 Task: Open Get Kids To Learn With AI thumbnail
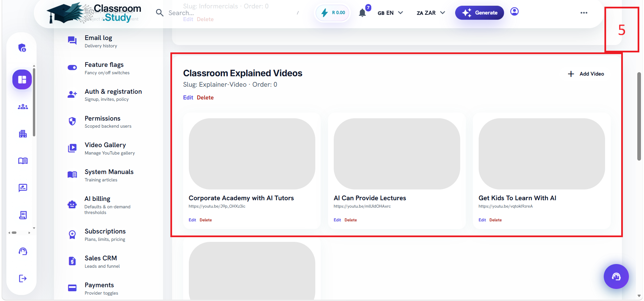tap(542, 154)
